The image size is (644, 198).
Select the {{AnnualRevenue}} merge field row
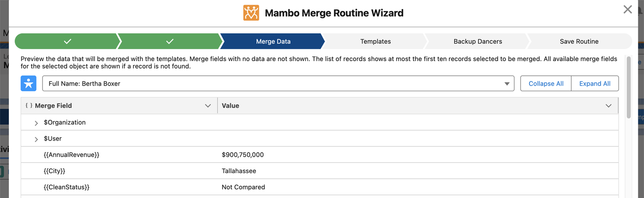(71, 155)
